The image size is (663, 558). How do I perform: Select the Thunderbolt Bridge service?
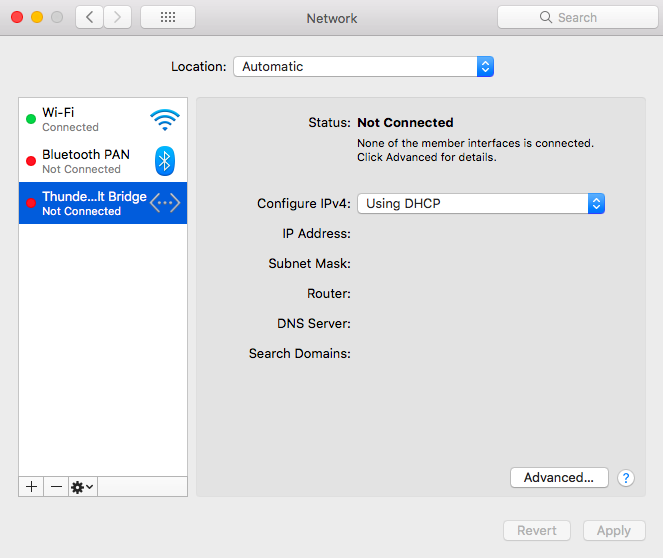tap(103, 203)
